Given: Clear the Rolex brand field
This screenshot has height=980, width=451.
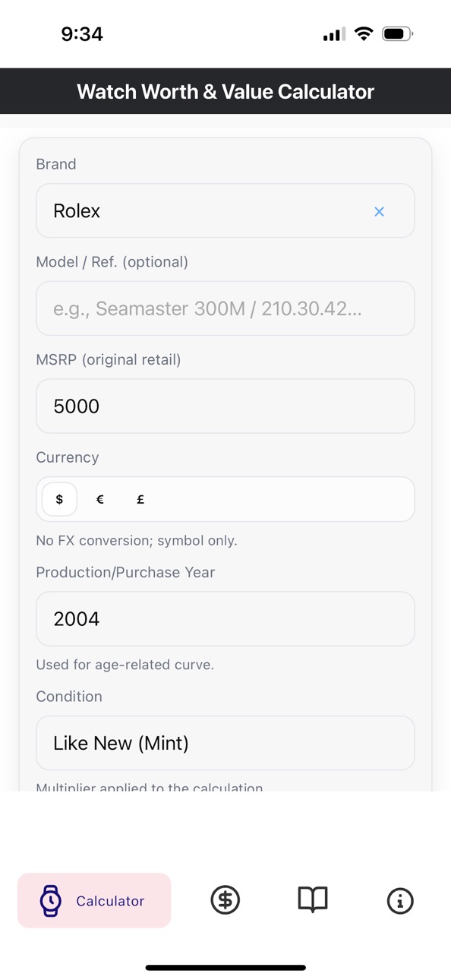Looking at the screenshot, I should [x=379, y=211].
